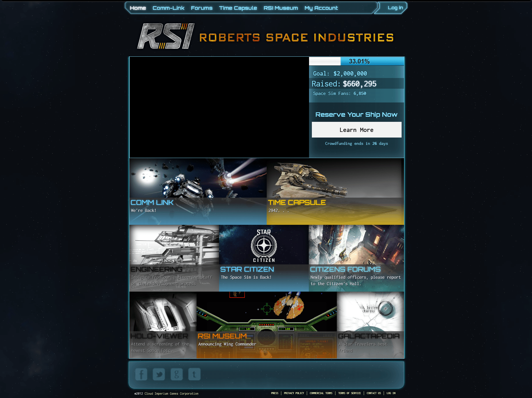Open the Twitter social icon
Viewport: 532px width, 398px height.
click(159, 374)
